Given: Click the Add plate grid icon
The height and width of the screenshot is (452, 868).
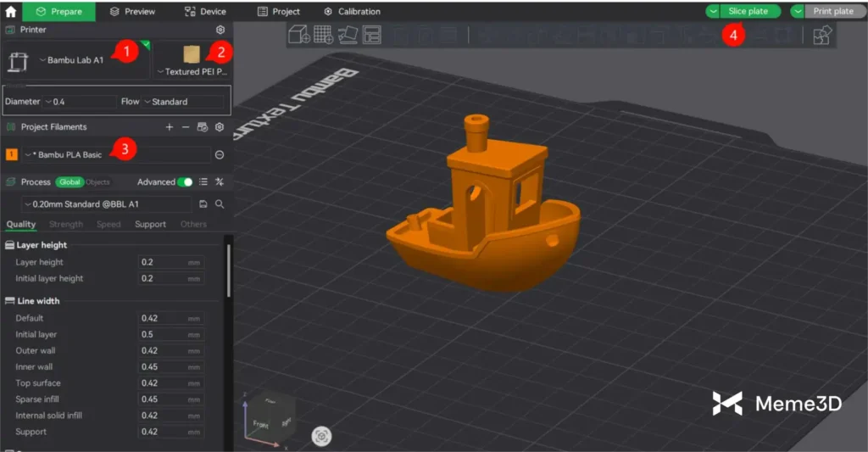Looking at the screenshot, I should click(x=323, y=35).
